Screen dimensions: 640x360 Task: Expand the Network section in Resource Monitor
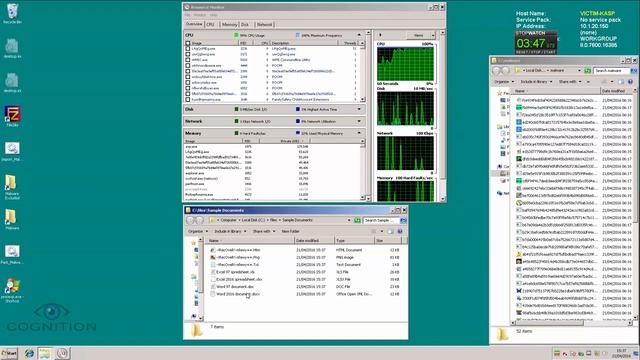359,121
